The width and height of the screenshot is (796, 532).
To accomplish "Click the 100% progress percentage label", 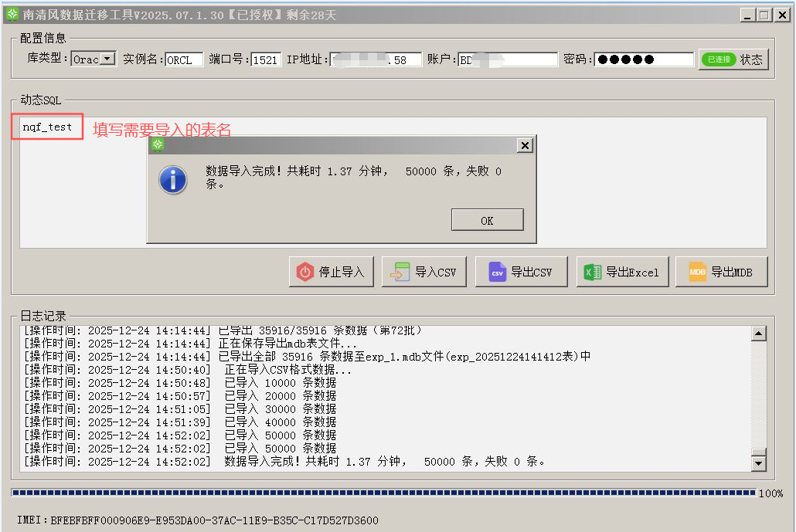I will click(770, 493).
